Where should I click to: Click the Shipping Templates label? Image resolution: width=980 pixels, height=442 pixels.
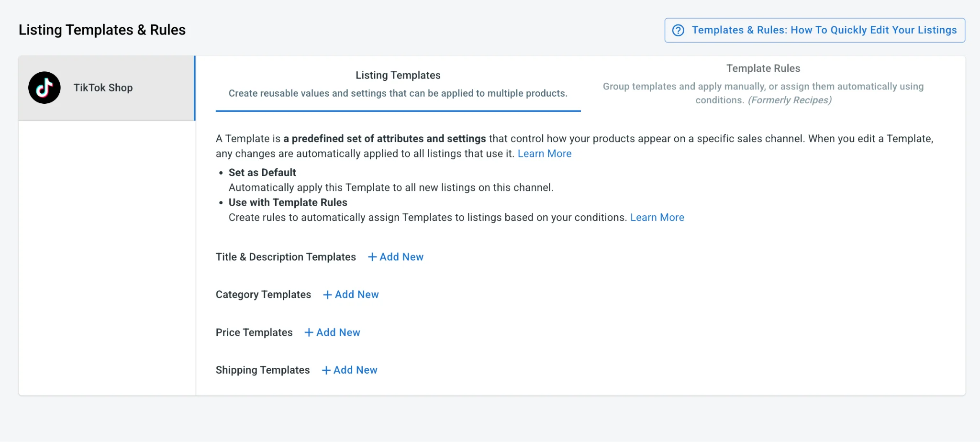(263, 370)
